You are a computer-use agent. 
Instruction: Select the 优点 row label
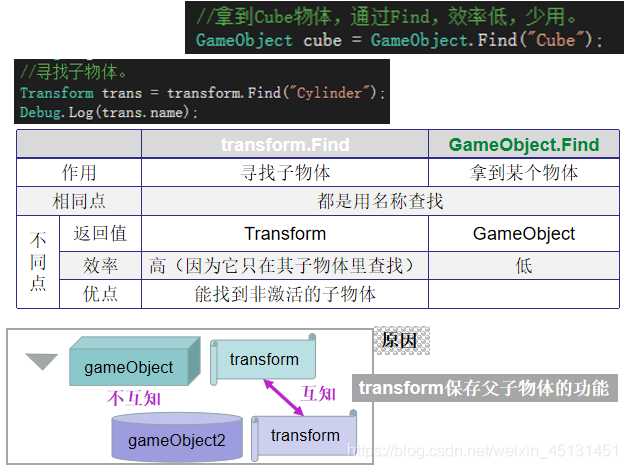tap(100, 294)
